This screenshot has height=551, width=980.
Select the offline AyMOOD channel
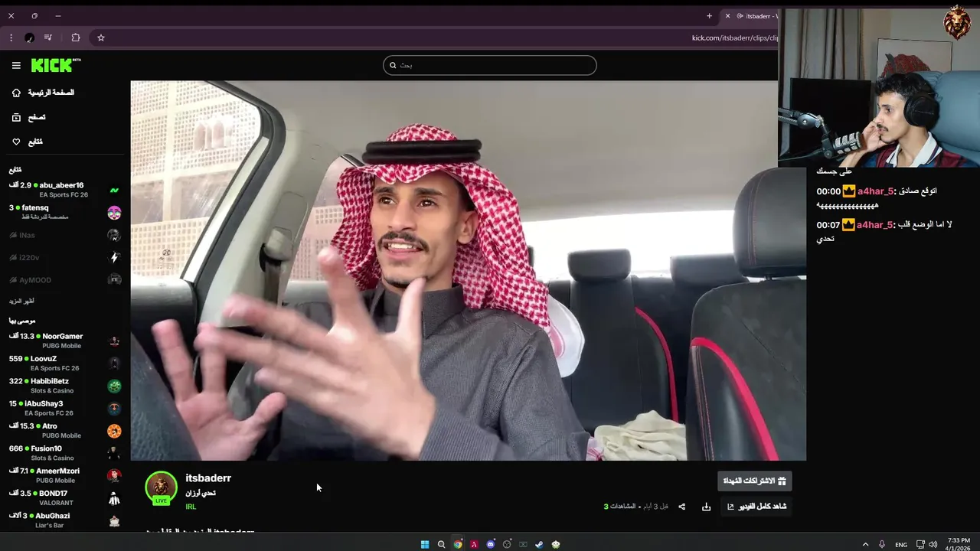point(65,280)
